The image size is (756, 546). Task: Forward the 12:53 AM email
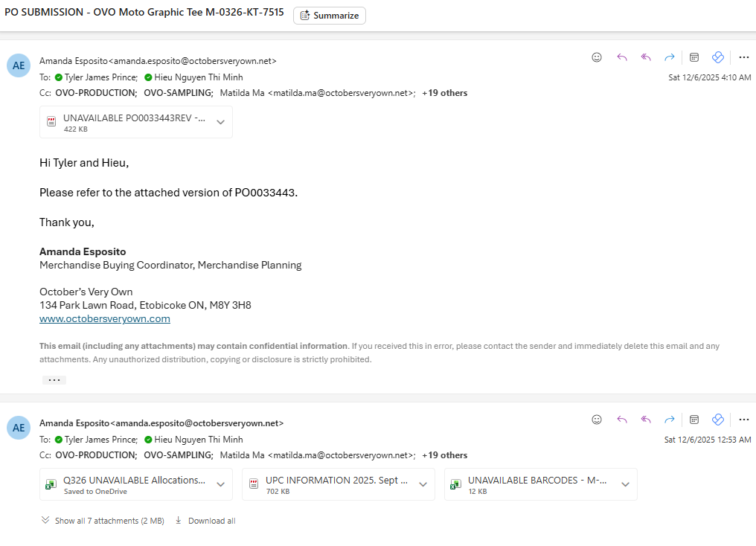[670, 420]
